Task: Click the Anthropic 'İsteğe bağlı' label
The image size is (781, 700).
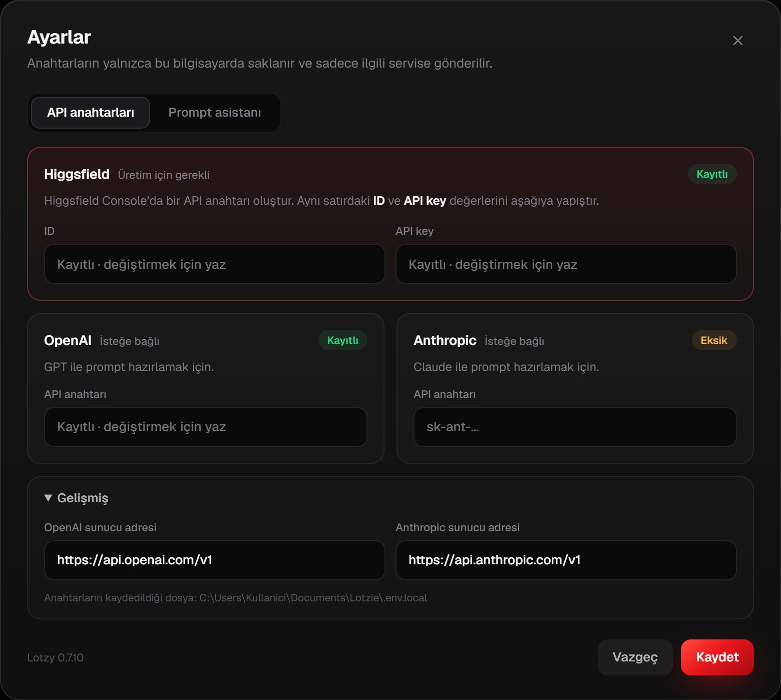Action: pyautogui.click(x=514, y=341)
